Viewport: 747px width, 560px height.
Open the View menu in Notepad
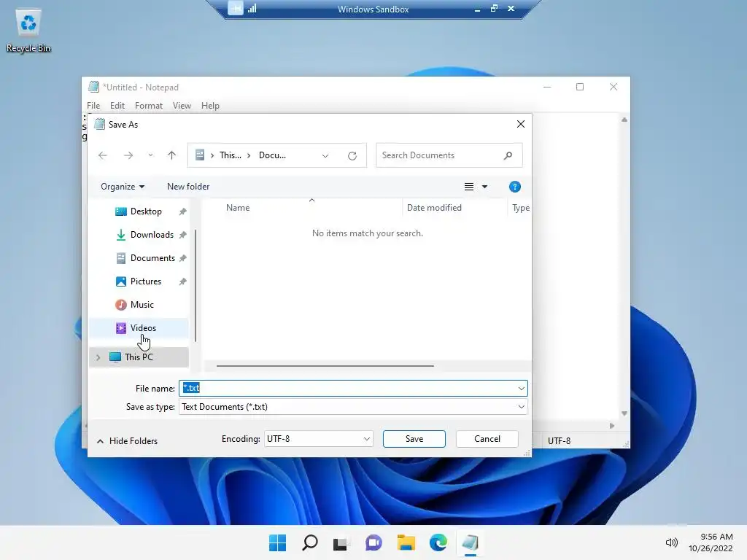[x=182, y=106]
